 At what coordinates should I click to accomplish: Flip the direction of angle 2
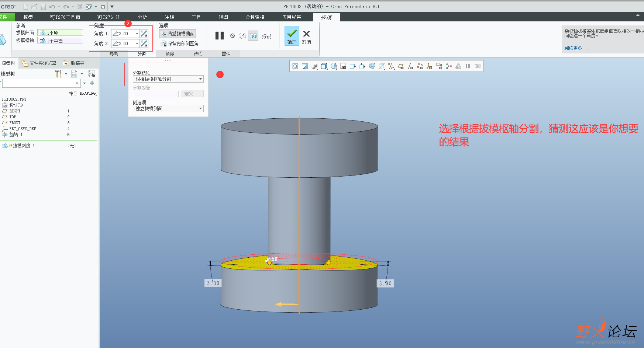(x=144, y=43)
